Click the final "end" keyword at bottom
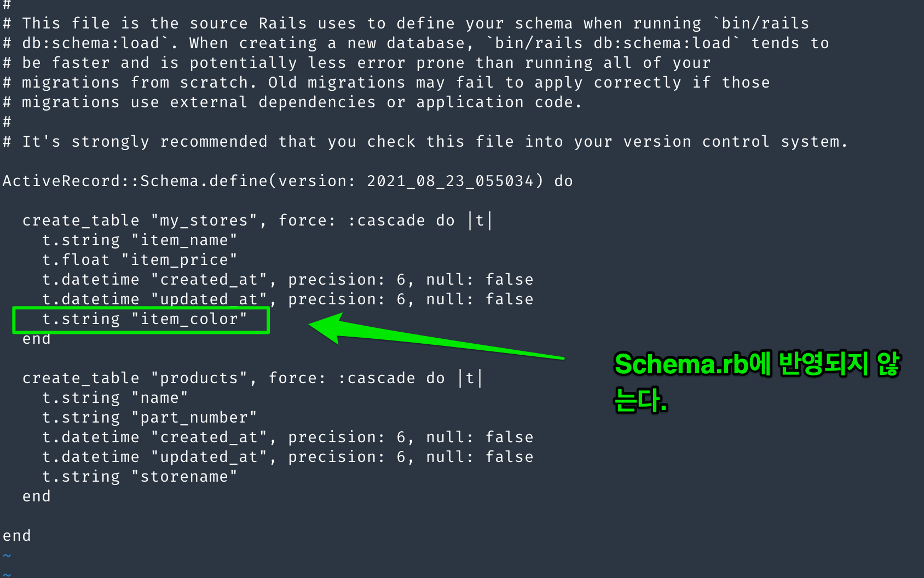The image size is (924, 578). coord(17,536)
